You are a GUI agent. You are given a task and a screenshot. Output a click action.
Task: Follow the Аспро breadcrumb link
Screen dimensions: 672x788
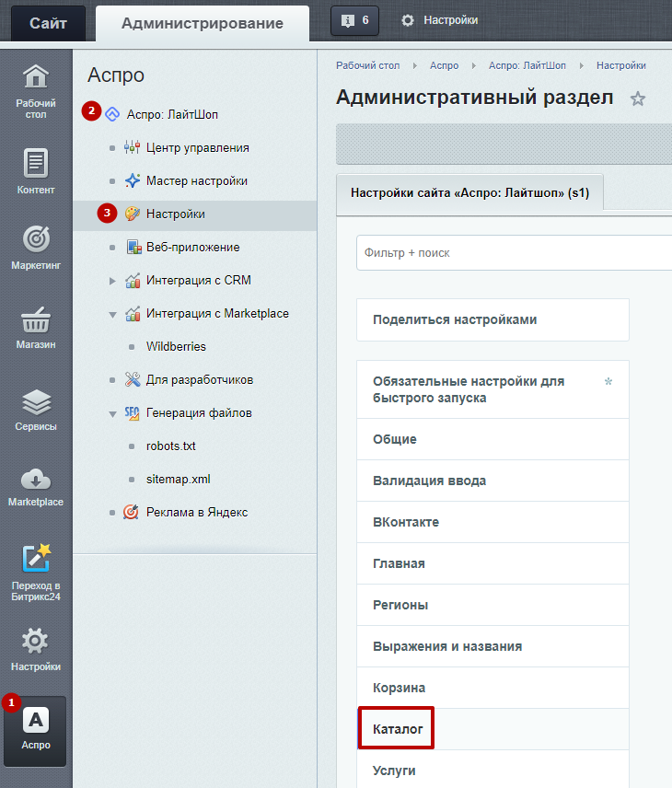click(x=445, y=65)
